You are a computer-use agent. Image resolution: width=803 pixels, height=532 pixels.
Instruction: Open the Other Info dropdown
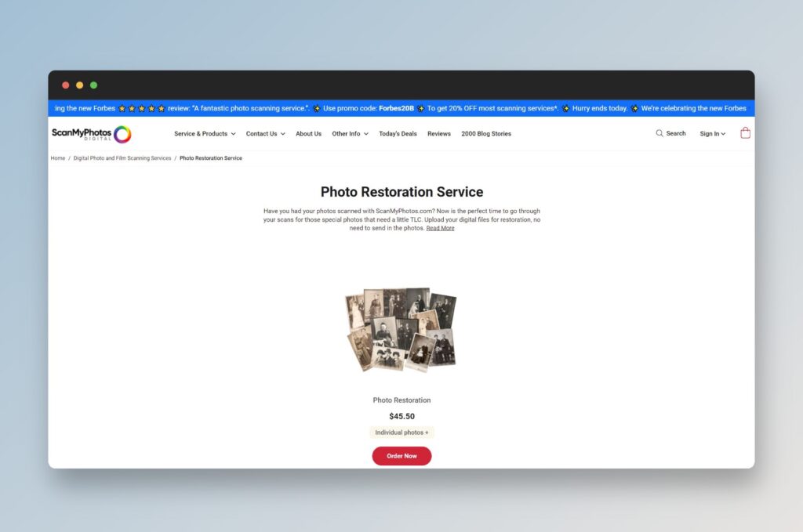click(x=350, y=134)
